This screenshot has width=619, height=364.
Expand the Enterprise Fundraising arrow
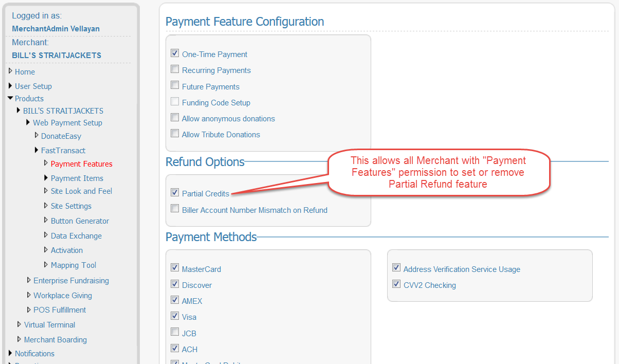tap(29, 280)
